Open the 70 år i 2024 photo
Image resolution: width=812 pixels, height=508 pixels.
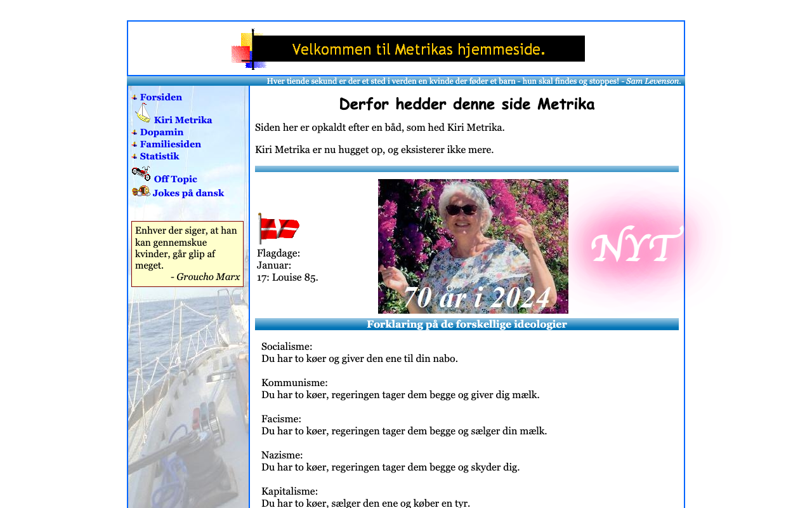pos(473,246)
